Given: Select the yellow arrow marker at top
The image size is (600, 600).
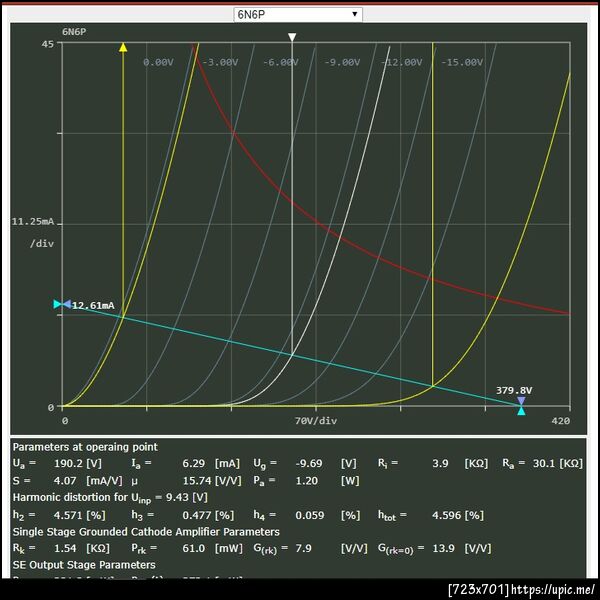Looking at the screenshot, I should 123,47.
